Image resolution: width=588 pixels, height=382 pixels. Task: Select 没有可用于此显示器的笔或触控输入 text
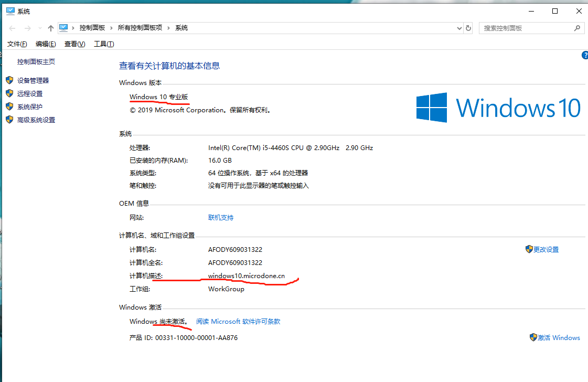(x=259, y=185)
